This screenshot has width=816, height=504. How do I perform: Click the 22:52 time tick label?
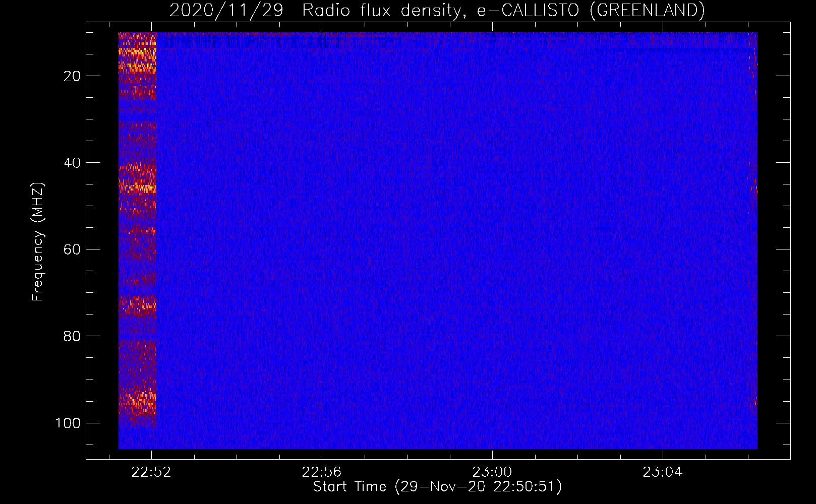point(151,472)
